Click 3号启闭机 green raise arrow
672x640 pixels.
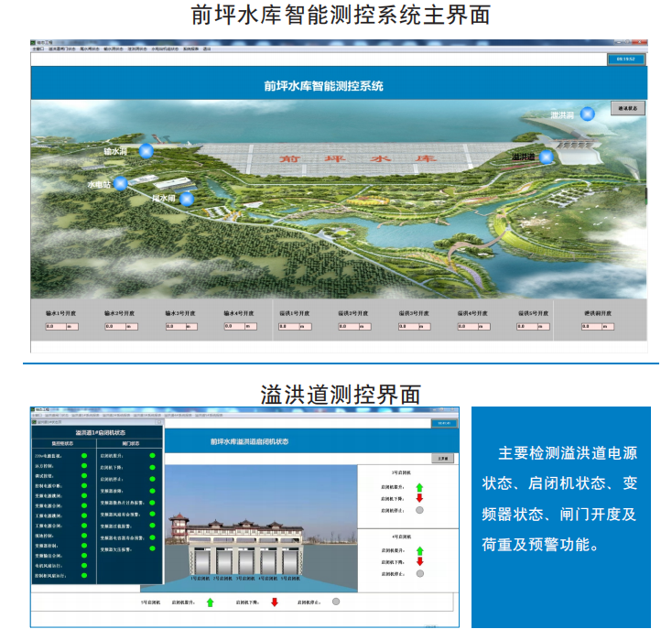(x=419, y=487)
